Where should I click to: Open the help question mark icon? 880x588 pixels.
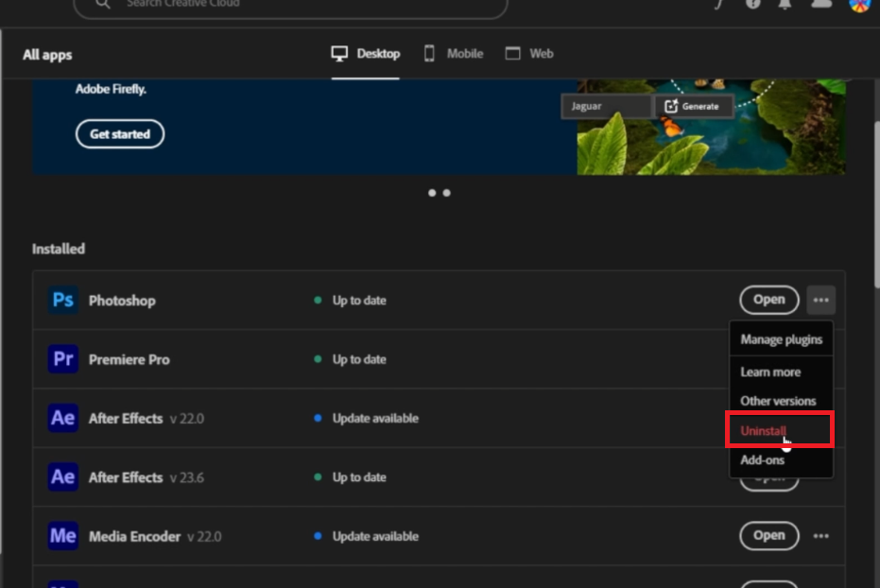[753, 4]
